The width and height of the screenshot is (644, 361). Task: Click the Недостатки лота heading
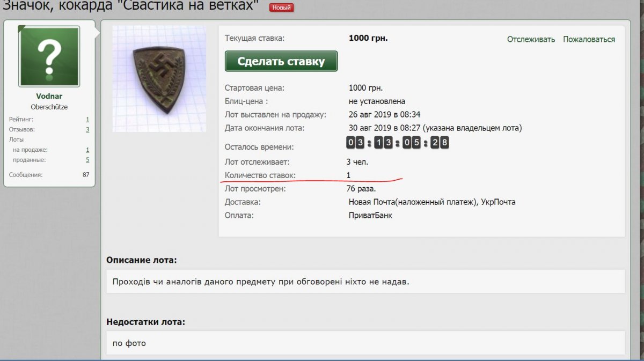pos(145,322)
